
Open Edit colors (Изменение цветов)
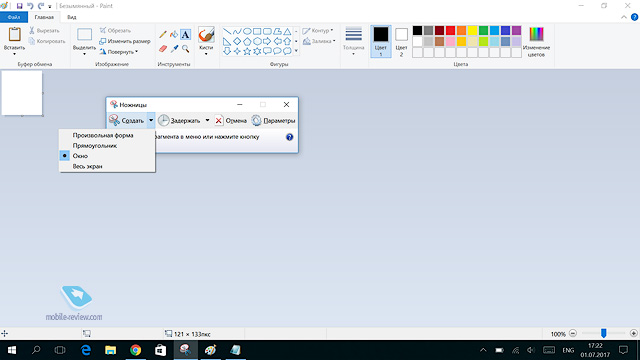click(536, 42)
